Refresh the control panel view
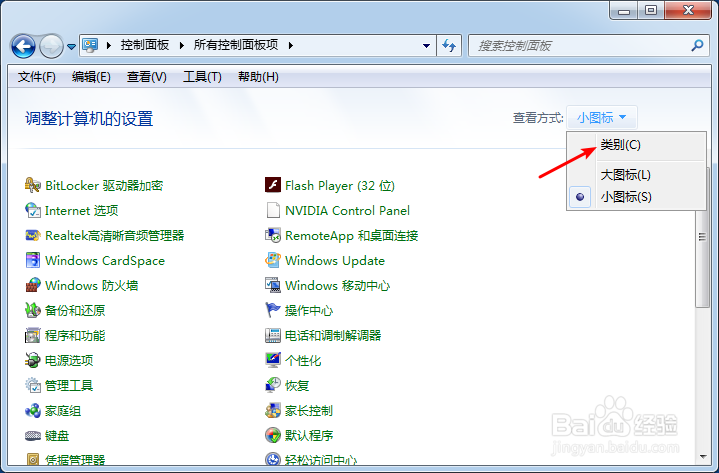 [449, 45]
